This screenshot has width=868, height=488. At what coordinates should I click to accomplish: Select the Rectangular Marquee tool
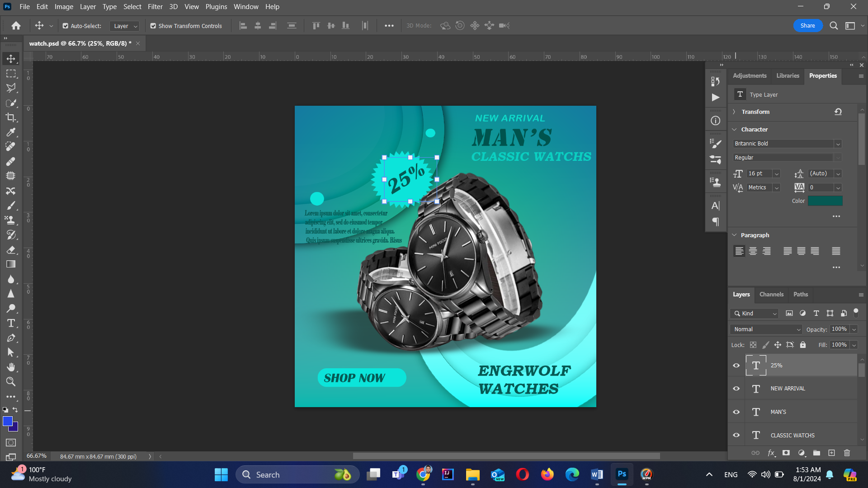click(x=11, y=74)
